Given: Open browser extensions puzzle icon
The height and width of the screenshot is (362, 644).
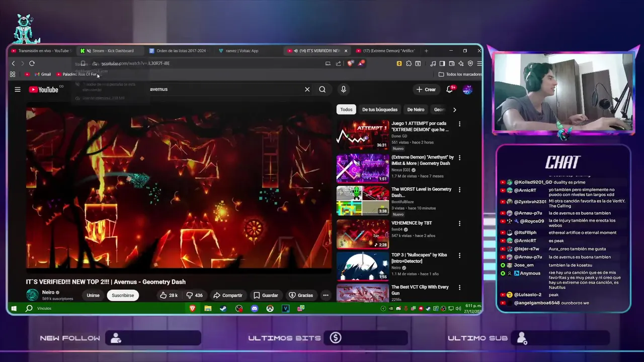Looking at the screenshot, I should coord(409,63).
